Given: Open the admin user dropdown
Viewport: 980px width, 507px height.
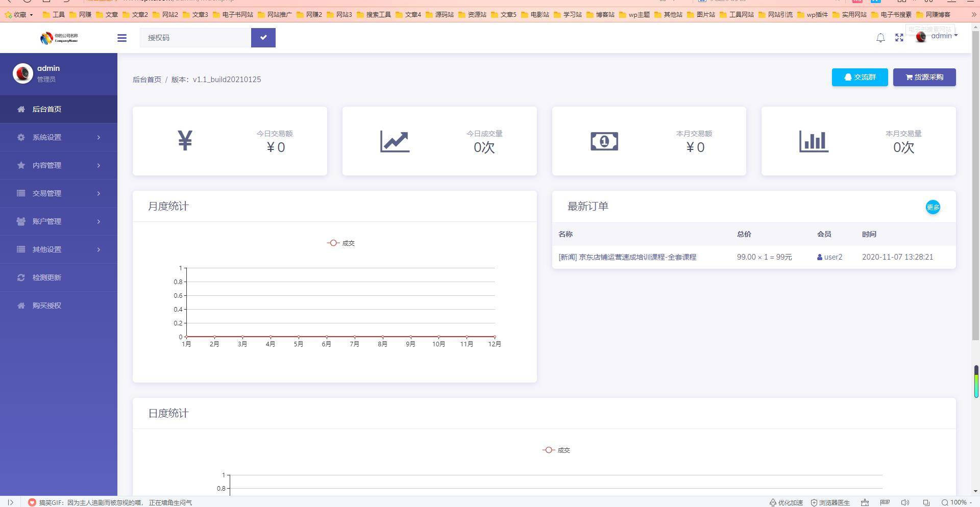Looking at the screenshot, I should point(937,36).
